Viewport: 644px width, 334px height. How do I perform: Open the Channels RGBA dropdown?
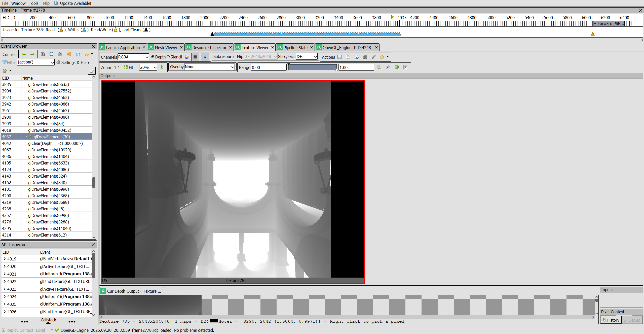[x=133, y=57]
